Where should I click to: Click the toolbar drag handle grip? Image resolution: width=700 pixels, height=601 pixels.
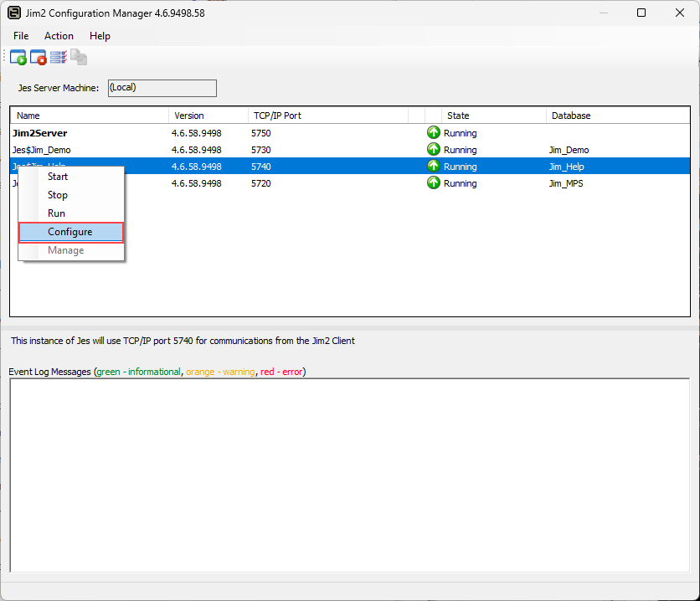pyautogui.click(x=4, y=57)
